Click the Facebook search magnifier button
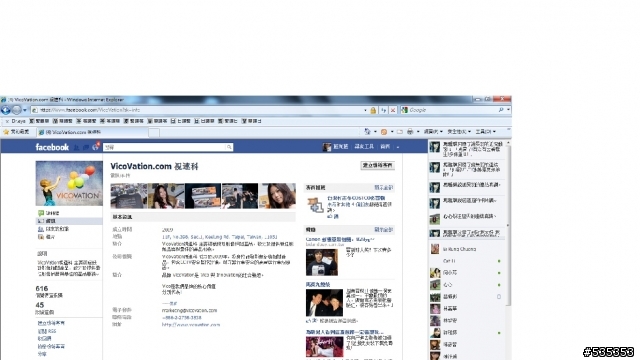 [229, 147]
